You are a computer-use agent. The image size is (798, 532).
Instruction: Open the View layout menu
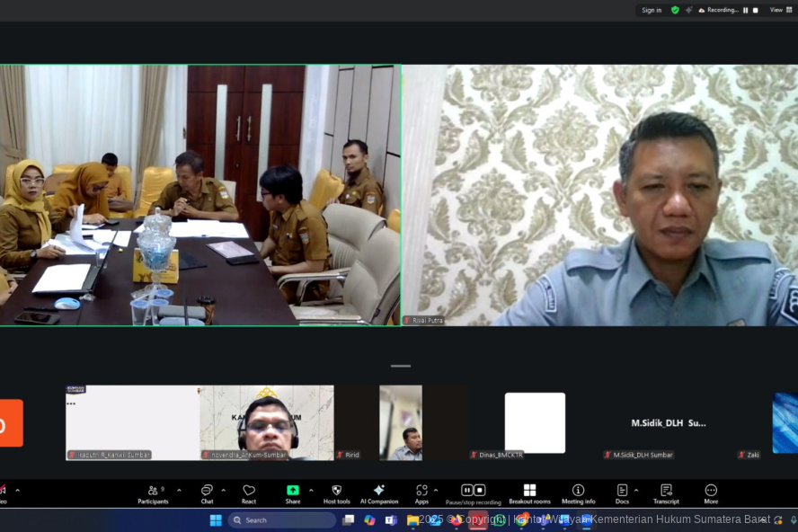point(781,10)
